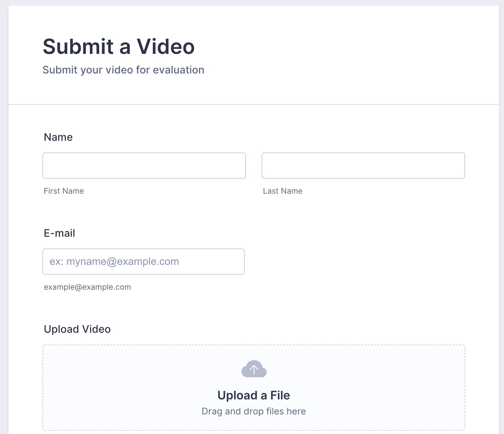Click the "Upload a File" text
The image size is (504, 434).
tap(253, 395)
